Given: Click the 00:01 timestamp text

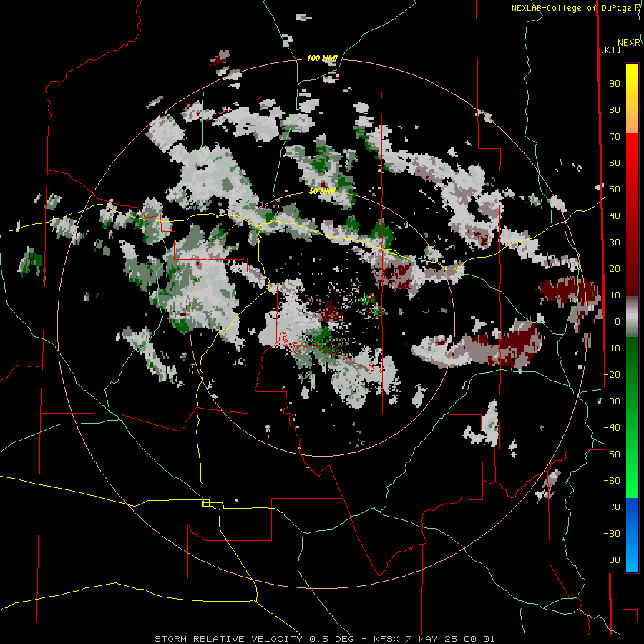Looking at the screenshot, I should (x=479, y=639).
